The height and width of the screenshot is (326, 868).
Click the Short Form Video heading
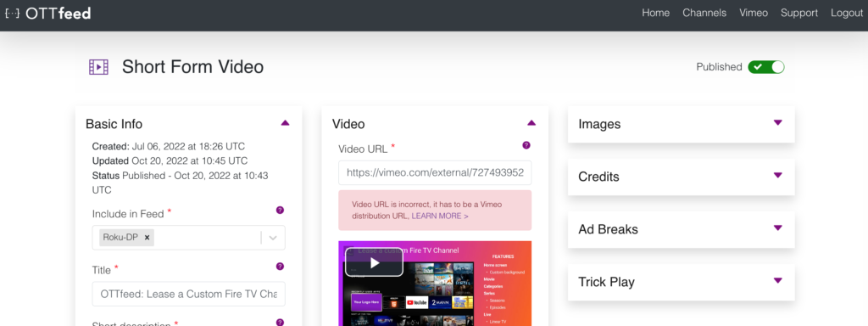click(192, 67)
